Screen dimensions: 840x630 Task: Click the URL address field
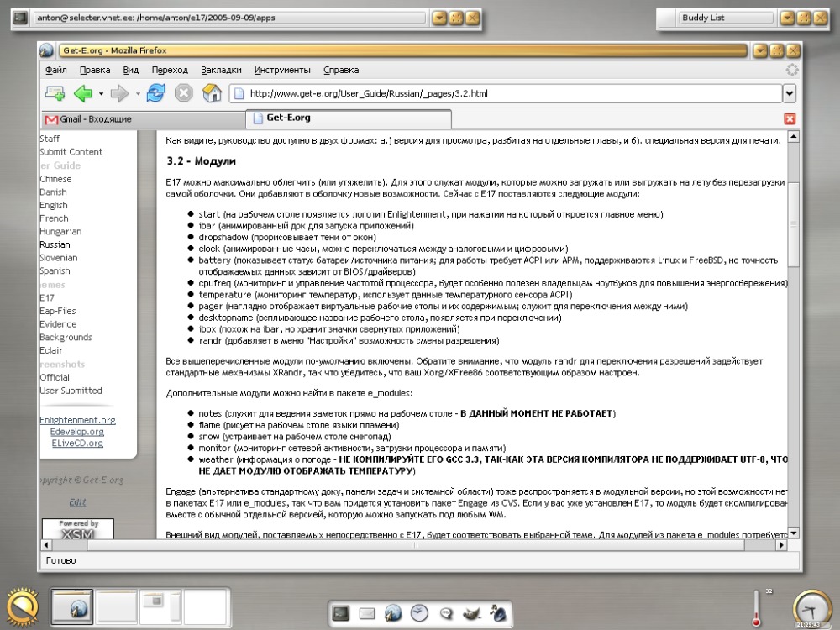(x=507, y=94)
